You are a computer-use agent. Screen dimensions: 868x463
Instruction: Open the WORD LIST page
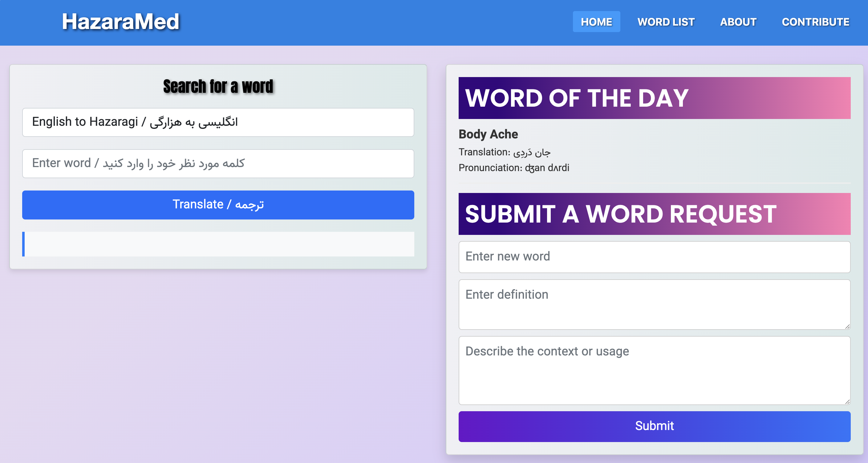[666, 22]
